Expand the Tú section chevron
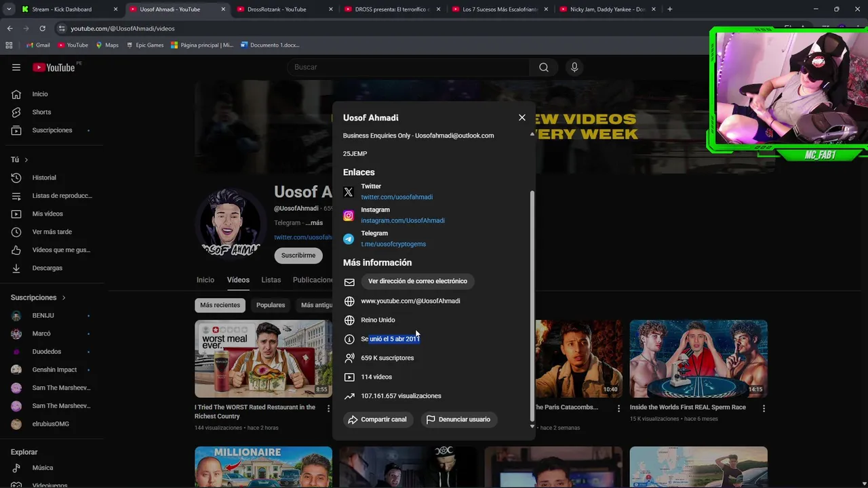Image resolution: width=868 pixels, height=488 pixels. (x=26, y=160)
